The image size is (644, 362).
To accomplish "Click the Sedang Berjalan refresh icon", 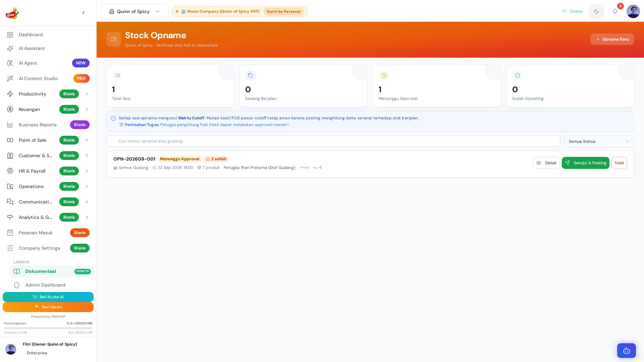I will tap(250, 75).
